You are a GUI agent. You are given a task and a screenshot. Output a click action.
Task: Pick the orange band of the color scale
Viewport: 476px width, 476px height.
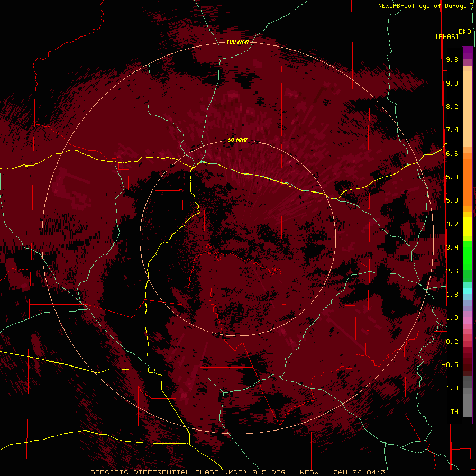(467, 182)
